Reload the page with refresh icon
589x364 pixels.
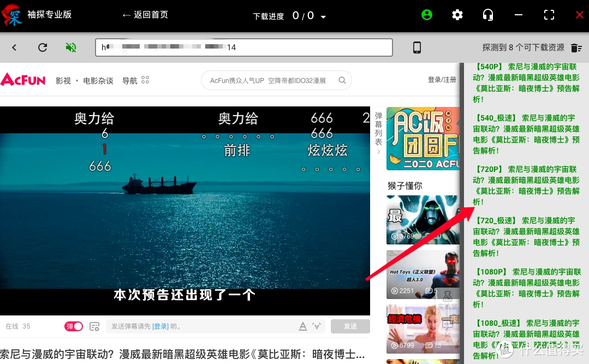43,47
